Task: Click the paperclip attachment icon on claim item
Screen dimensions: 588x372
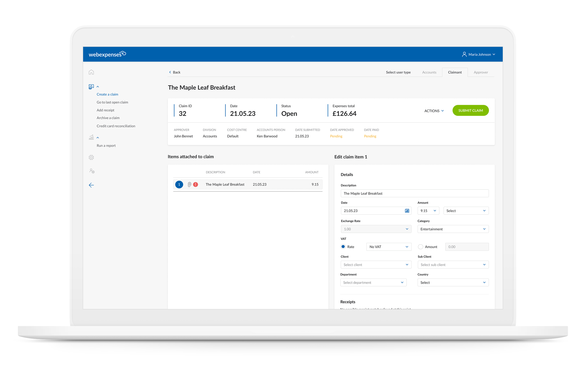Action: coord(189,184)
